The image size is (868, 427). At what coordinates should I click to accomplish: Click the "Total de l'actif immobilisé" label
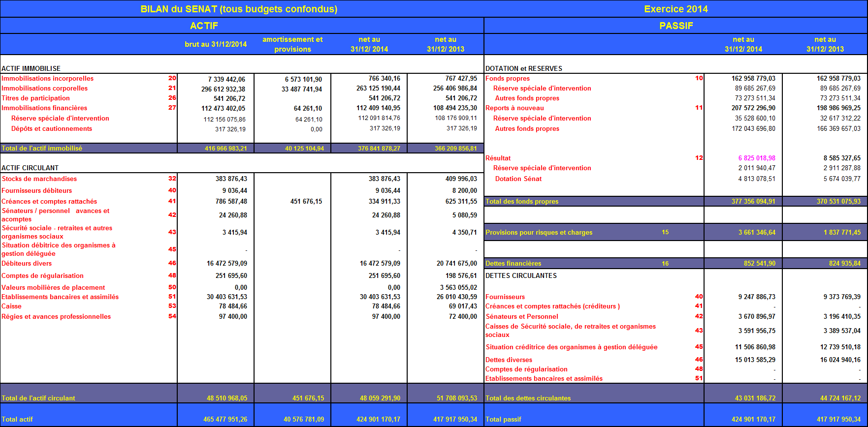42,148
